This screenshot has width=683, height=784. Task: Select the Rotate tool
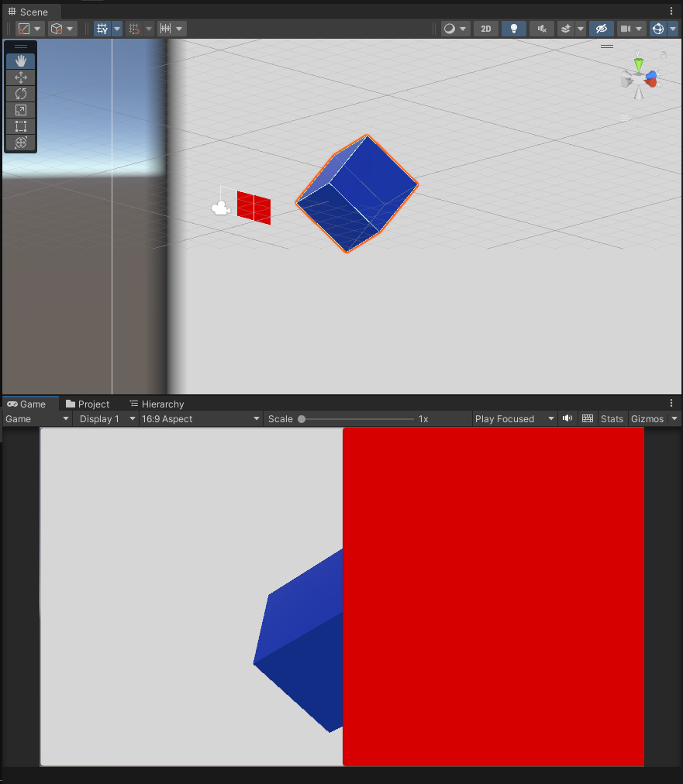pyautogui.click(x=20, y=93)
